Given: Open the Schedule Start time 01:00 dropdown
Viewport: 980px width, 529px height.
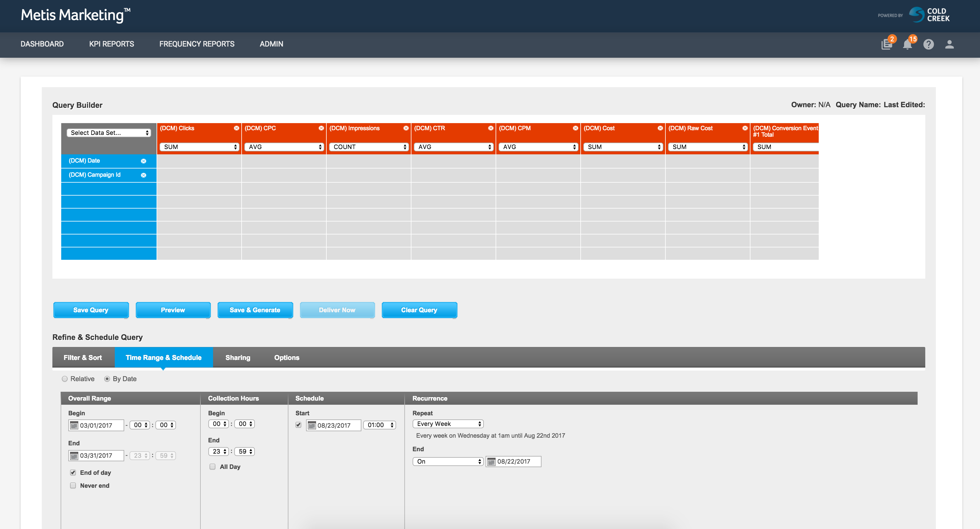Looking at the screenshot, I should [x=380, y=425].
